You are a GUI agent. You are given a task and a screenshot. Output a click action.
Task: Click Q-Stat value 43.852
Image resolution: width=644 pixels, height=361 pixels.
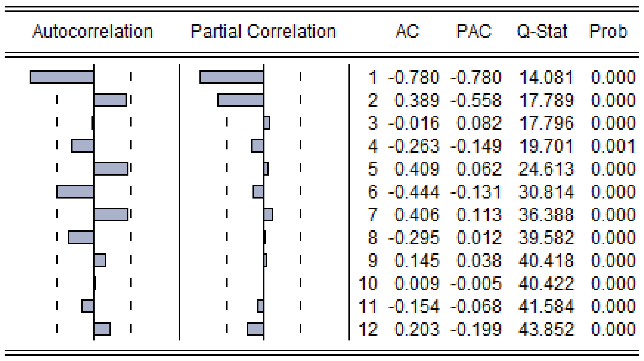click(x=546, y=329)
